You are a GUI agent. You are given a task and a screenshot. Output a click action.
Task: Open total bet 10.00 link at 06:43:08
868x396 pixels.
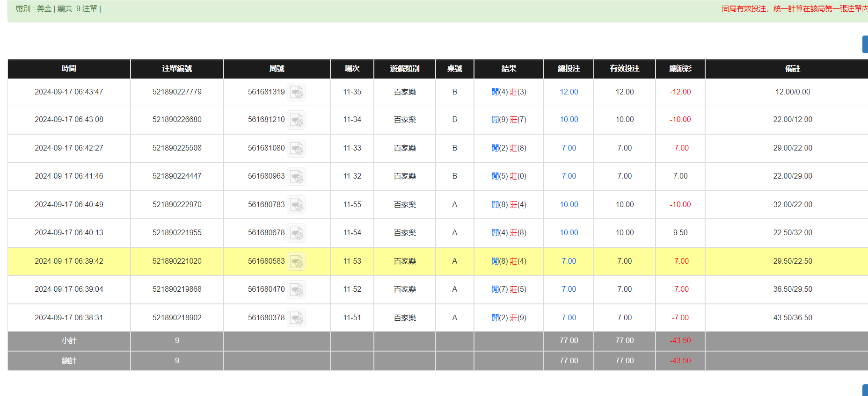pos(569,120)
